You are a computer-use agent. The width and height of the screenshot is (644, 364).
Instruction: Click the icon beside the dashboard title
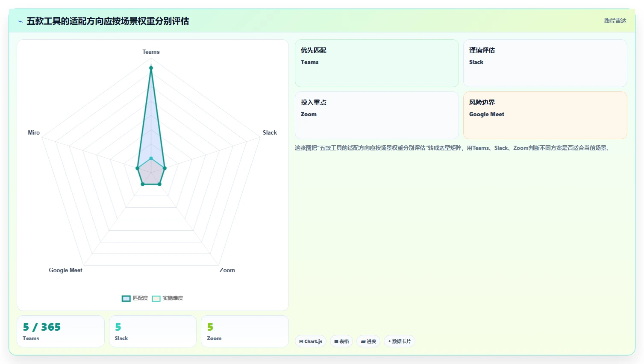point(20,21)
